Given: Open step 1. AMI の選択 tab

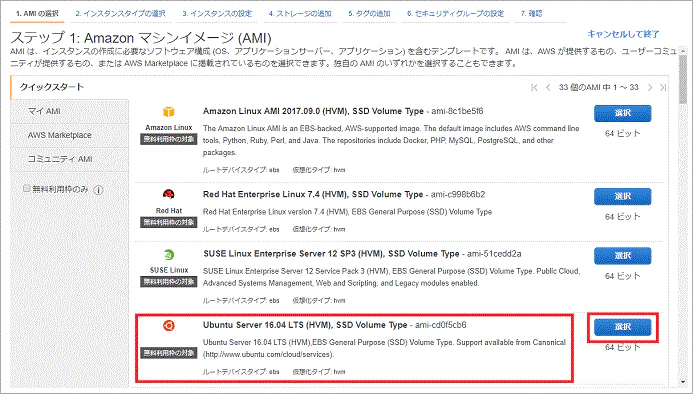Looking at the screenshot, I should click(x=37, y=14).
